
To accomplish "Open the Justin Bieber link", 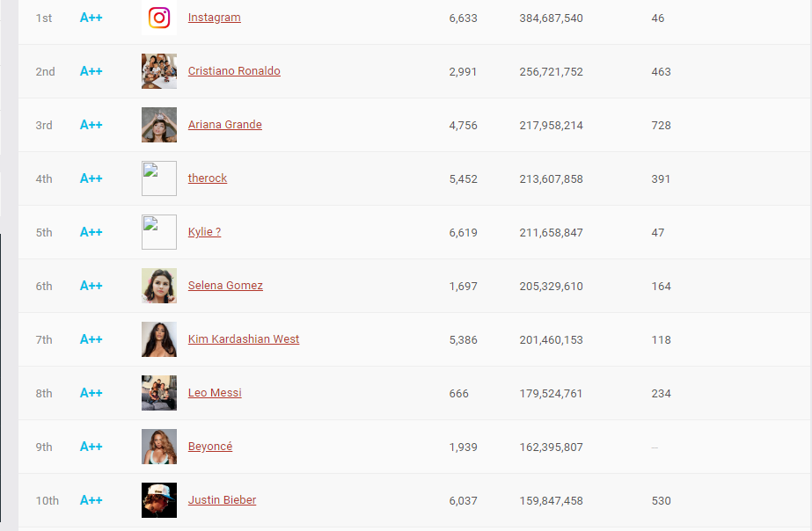I will pos(222,500).
